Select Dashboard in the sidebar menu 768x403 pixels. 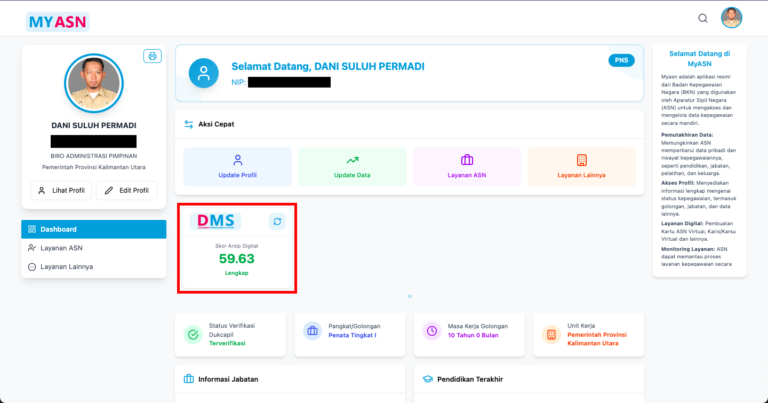(93, 229)
